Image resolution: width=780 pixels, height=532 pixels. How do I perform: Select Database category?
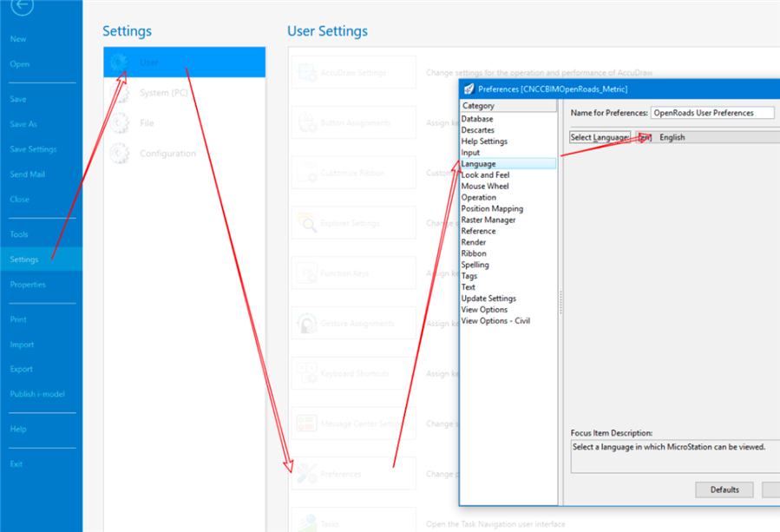tap(477, 119)
